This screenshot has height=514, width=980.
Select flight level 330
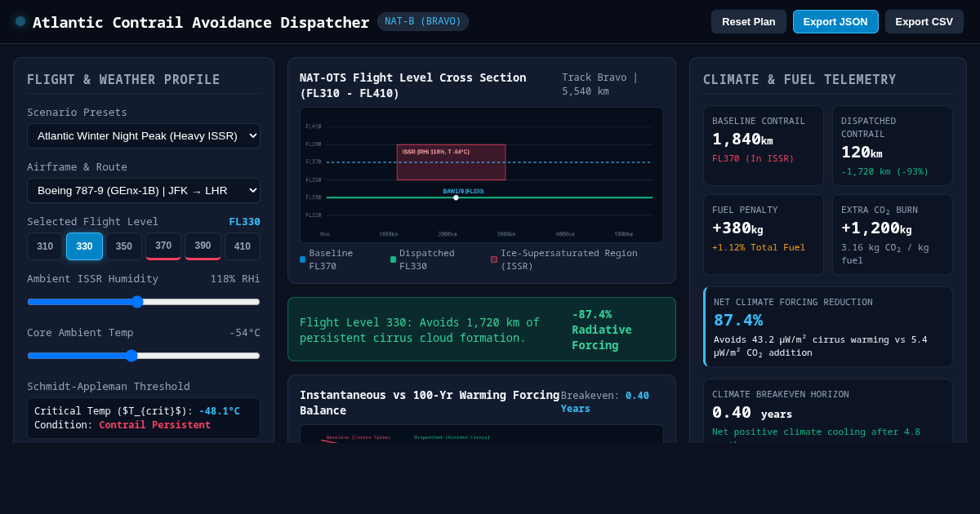click(84, 246)
